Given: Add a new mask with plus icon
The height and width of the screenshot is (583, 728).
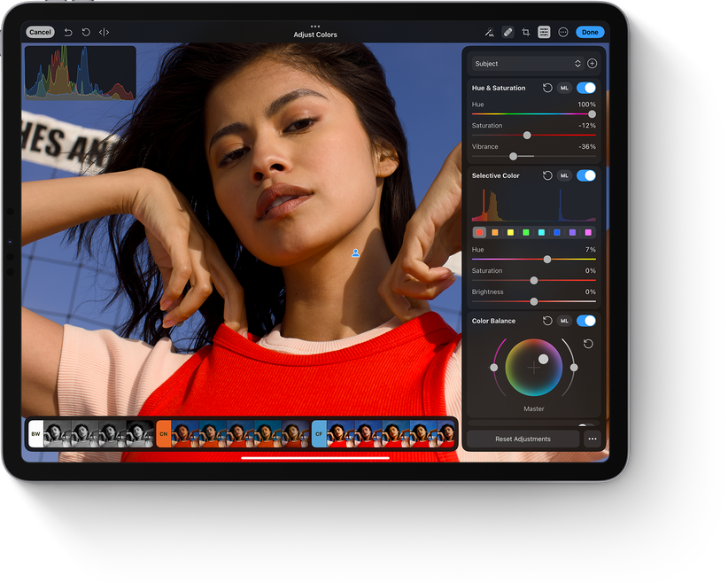Looking at the screenshot, I should pos(592,64).
